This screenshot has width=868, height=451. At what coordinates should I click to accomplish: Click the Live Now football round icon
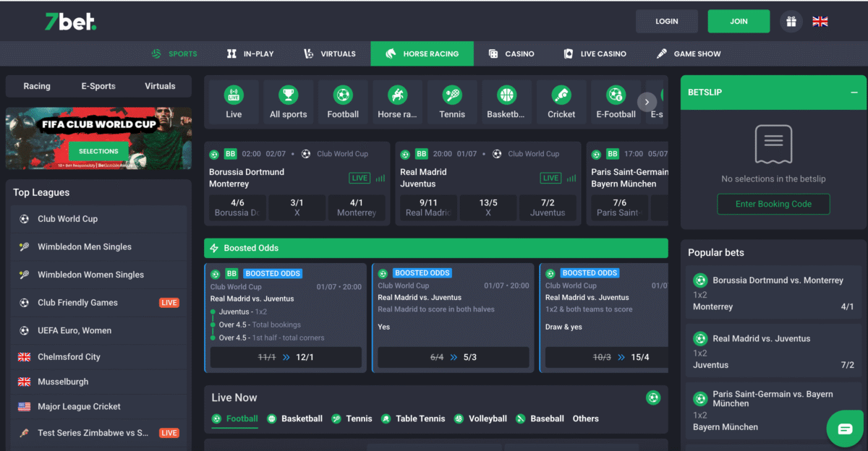click(653, 398)
